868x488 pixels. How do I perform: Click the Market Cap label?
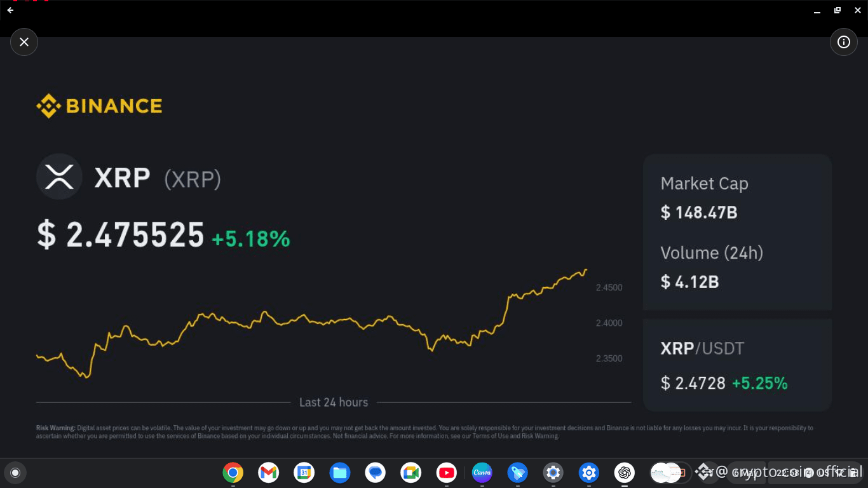pyautogui.click(x=704, y=184)
